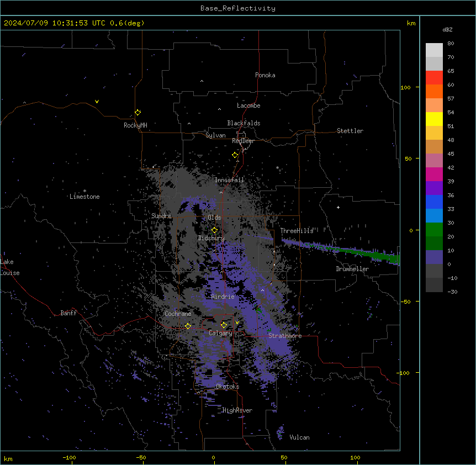The width and height of the screenshot is (476, 465).
Task: Click the yellow station marker below Cochrane
Action: point(188,326)
